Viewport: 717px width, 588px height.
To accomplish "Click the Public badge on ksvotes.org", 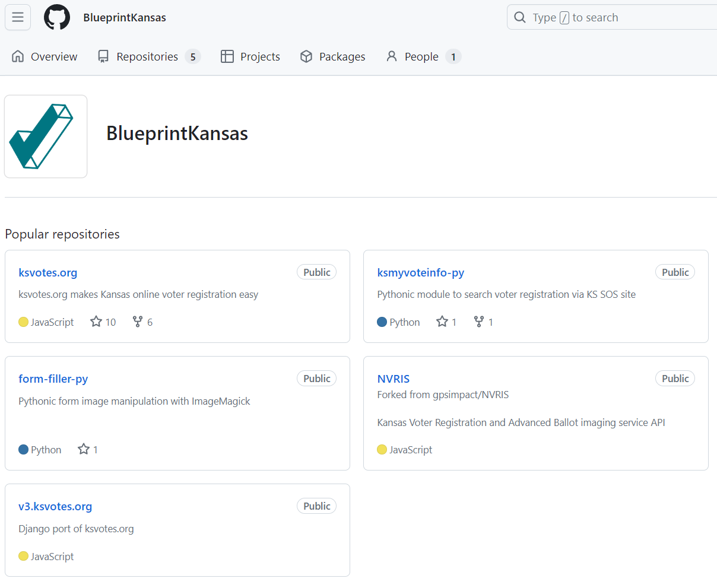I will pyautogui.click(x=317, y=272).
